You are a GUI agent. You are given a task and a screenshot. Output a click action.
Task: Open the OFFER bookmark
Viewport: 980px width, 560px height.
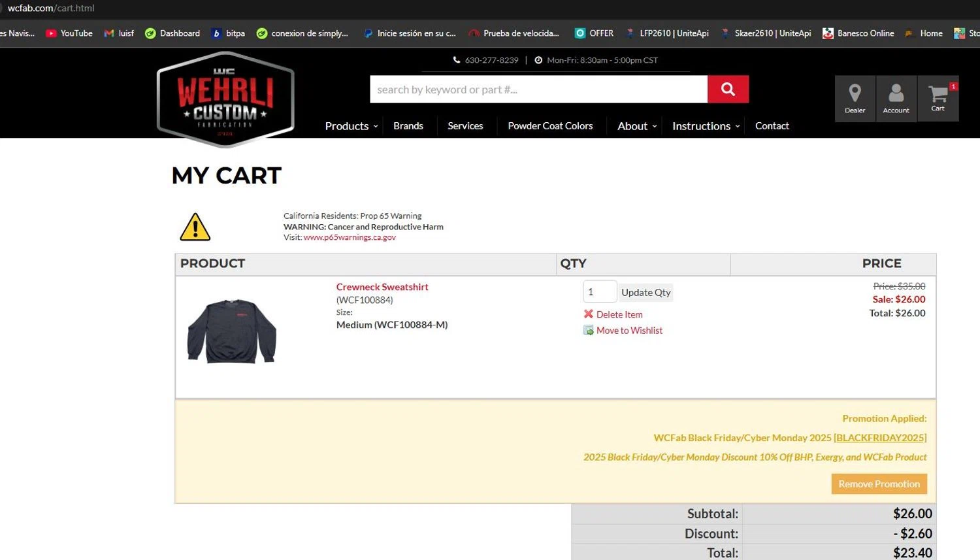594,33
